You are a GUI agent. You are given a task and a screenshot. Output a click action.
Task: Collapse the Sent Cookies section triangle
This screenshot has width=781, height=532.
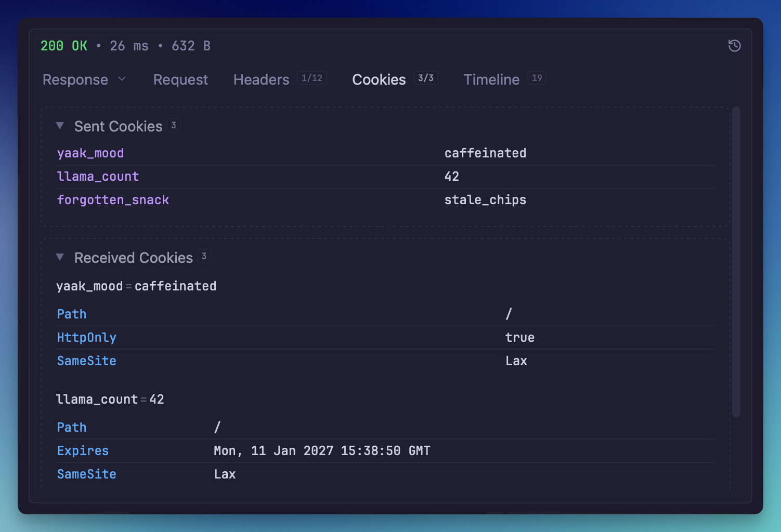(60, 126)
